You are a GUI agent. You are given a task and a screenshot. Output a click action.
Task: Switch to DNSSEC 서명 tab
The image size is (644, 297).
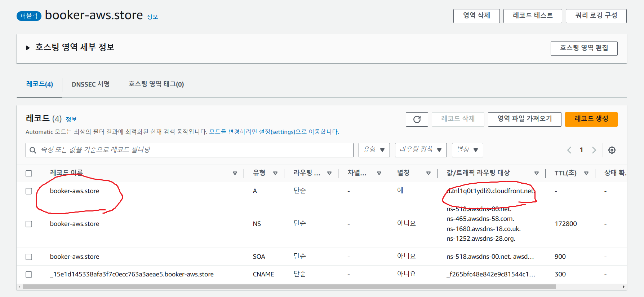click(90, 84)
